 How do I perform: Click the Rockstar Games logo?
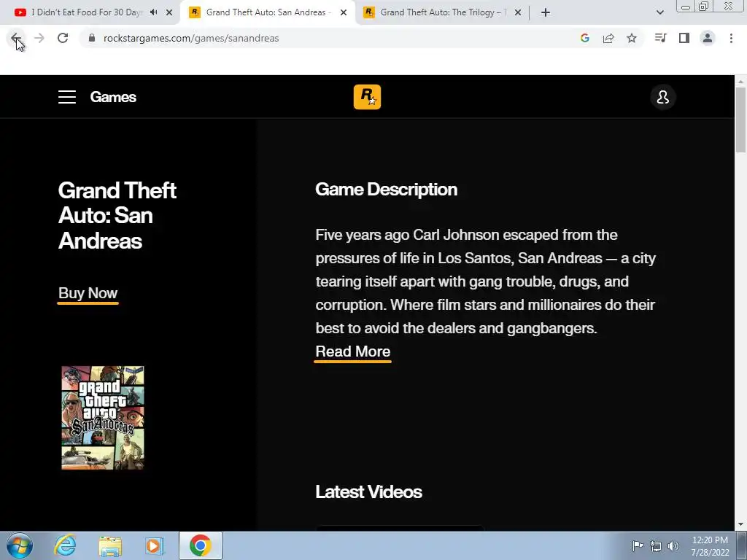click(368, 97)
